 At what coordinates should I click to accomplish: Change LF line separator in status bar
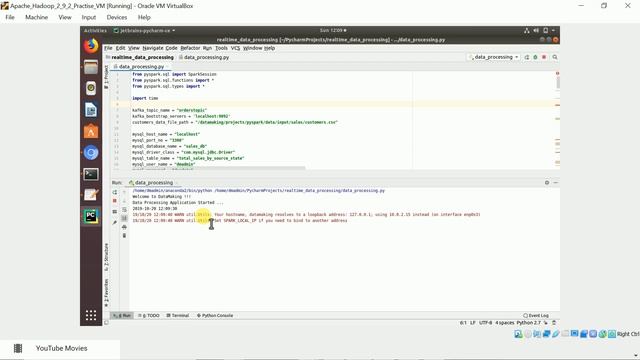pyautogui.click(x=473, y=323)
